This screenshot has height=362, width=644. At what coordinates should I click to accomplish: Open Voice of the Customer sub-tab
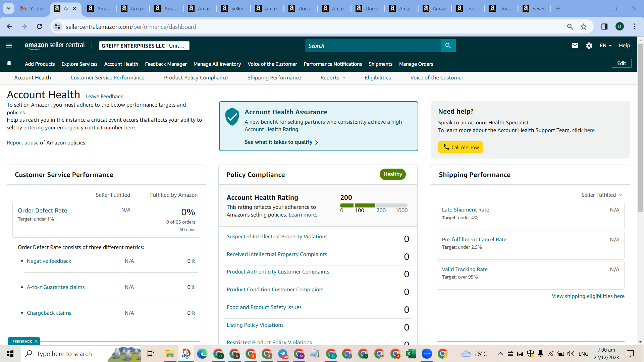tap(437, 77)
